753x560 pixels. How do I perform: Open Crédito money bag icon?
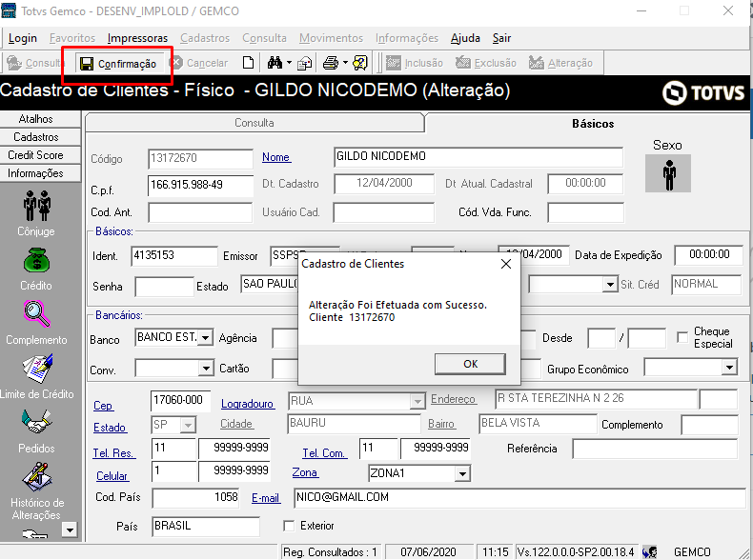click(x=36, y=262)
